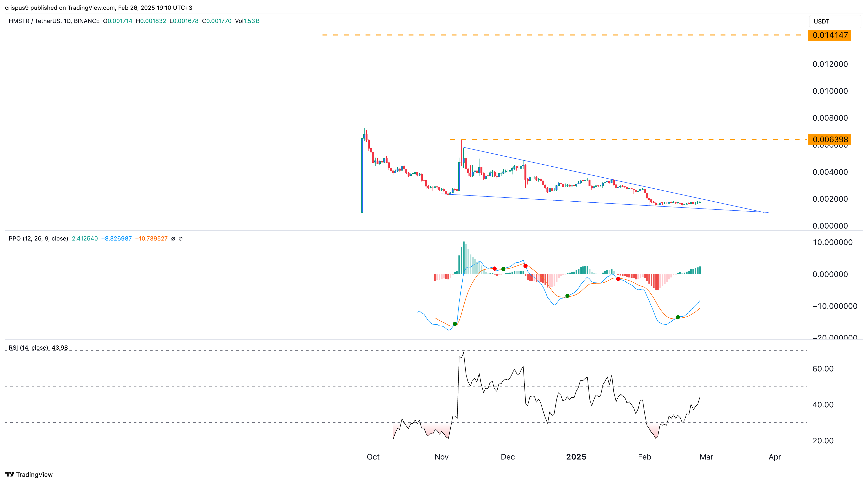Click the high price H0.001832
The height and width of the screenshot is (483, 868).
coord(151,21)
